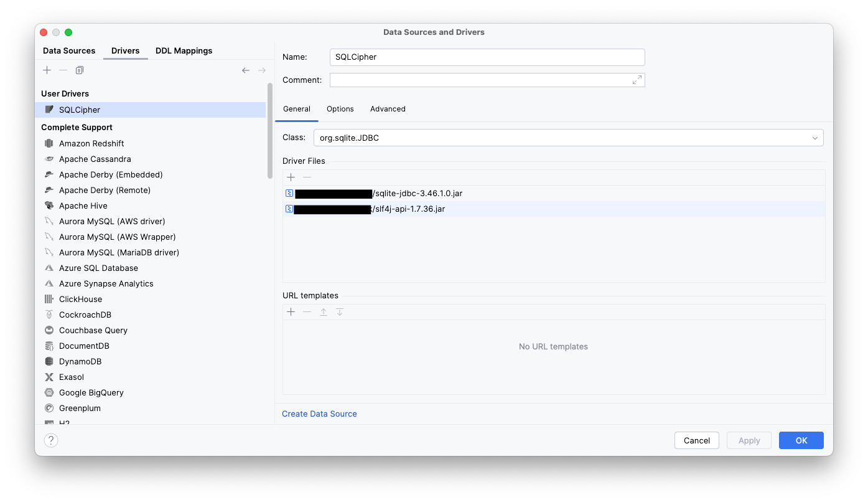The height and width of the screenshot is (502, 868).
Task: Remove URL template with minus icon
Action: (x=307, y=312)
